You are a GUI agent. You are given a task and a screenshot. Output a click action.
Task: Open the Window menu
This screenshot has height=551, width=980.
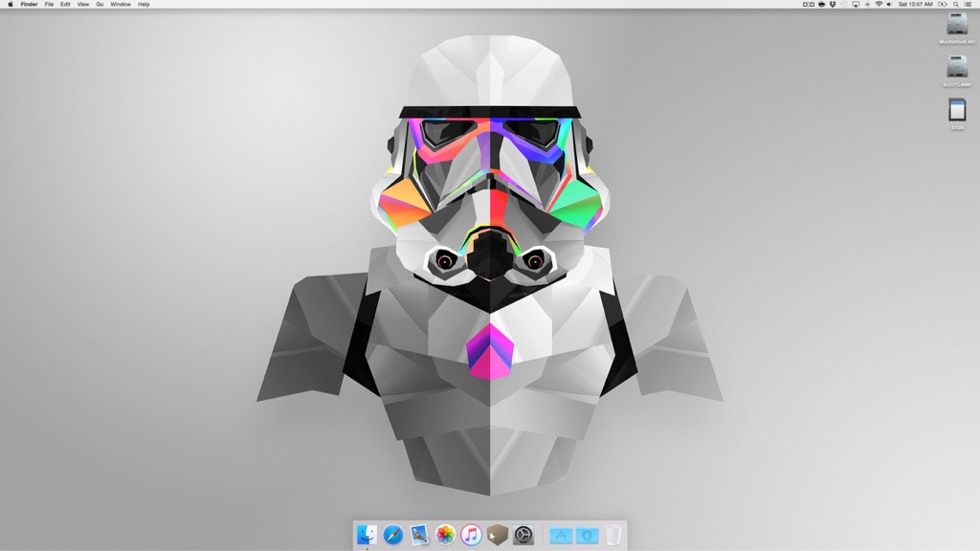(x=121, y=5)
